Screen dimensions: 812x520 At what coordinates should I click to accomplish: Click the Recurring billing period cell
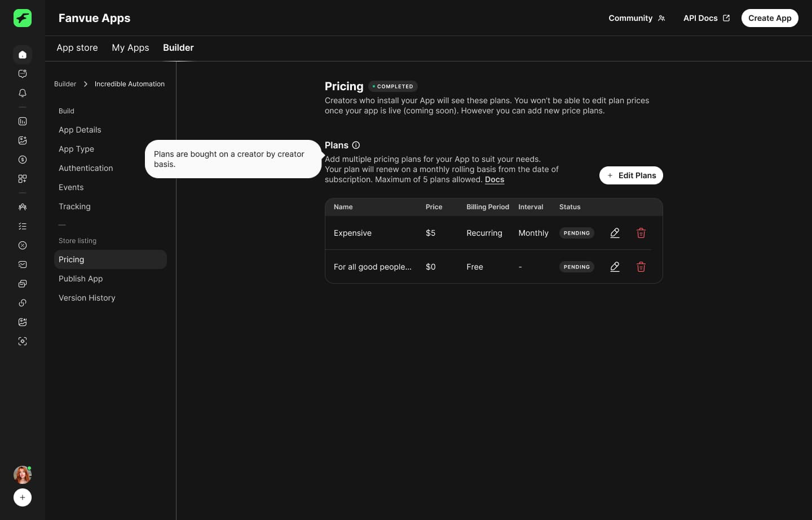pos(484,233)
